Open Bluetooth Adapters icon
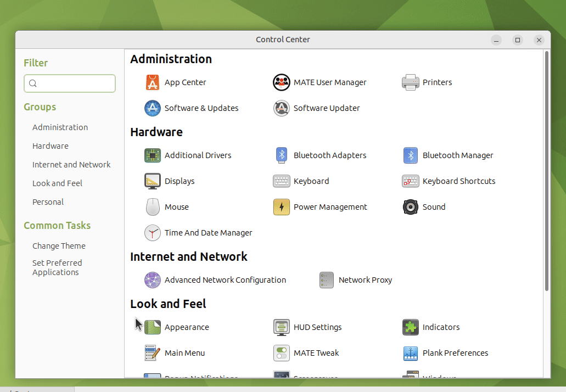 coord(281,155)
